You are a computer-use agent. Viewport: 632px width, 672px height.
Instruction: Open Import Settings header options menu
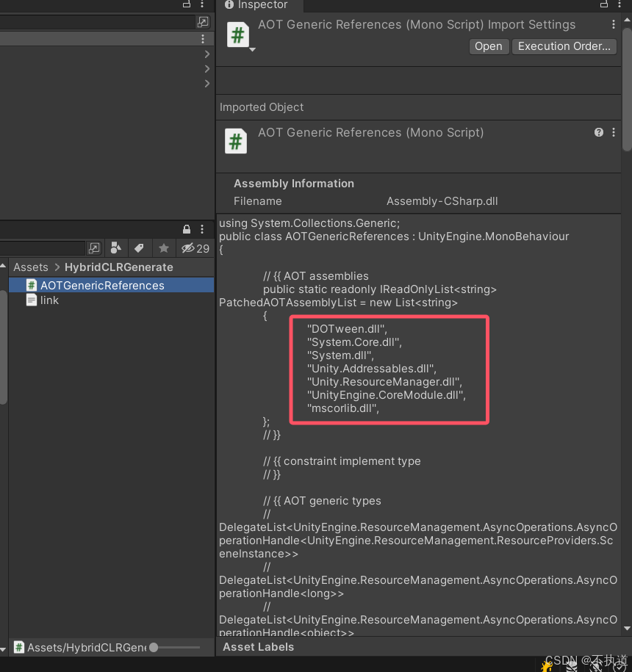tap(614, 24)
